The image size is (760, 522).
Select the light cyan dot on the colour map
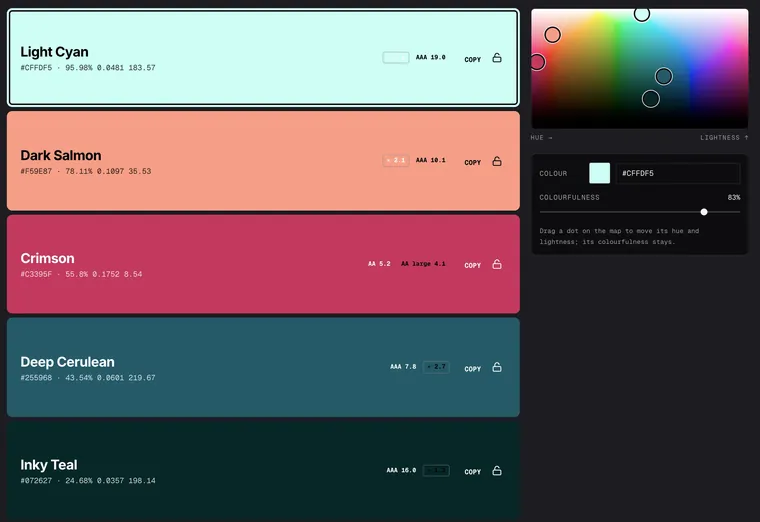coord(642,15)
